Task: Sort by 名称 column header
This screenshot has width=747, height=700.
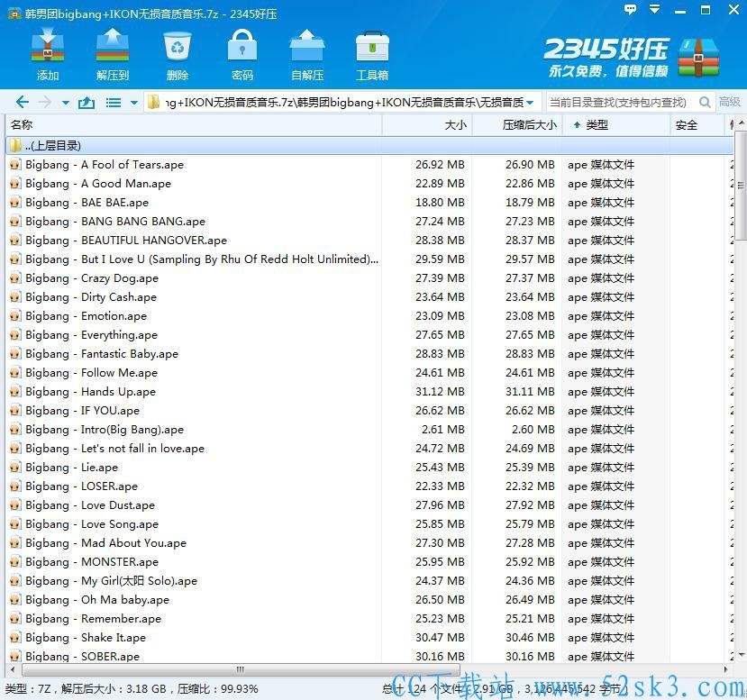Action: [194, 125]
